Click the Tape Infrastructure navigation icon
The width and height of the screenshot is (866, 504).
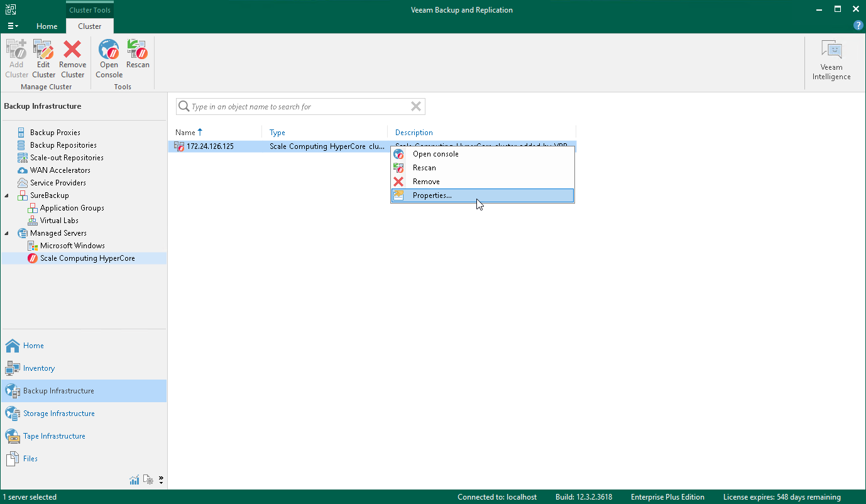tap(13, 436)
